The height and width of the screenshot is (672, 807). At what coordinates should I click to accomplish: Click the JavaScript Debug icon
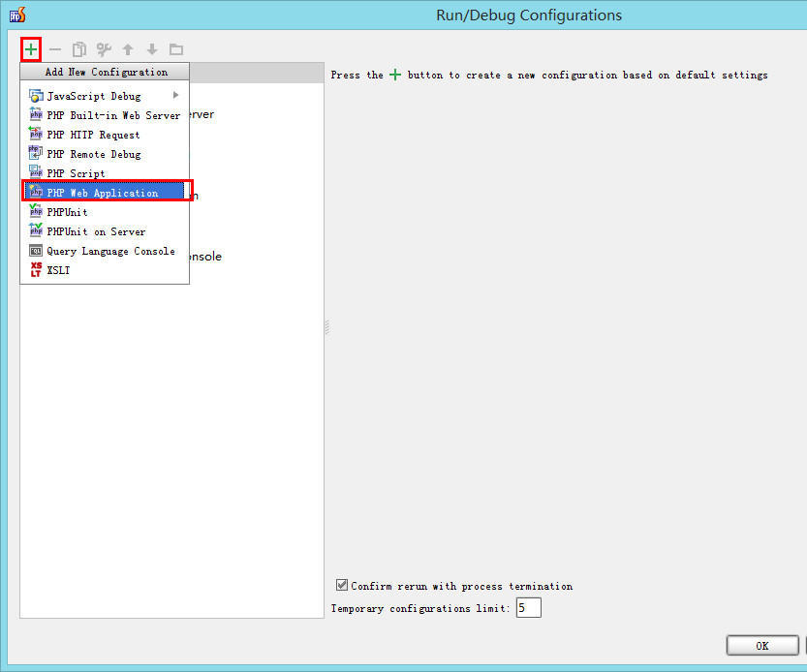36,96
